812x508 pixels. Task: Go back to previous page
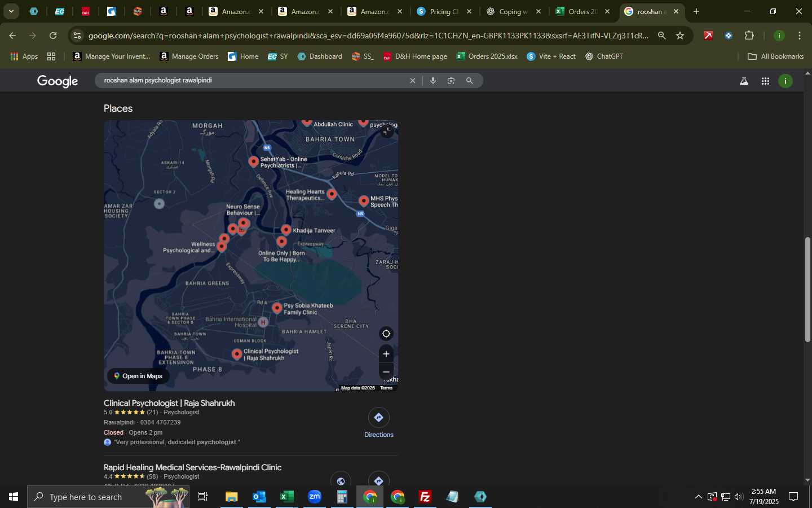pyautogui.click(x=12, y=36)
